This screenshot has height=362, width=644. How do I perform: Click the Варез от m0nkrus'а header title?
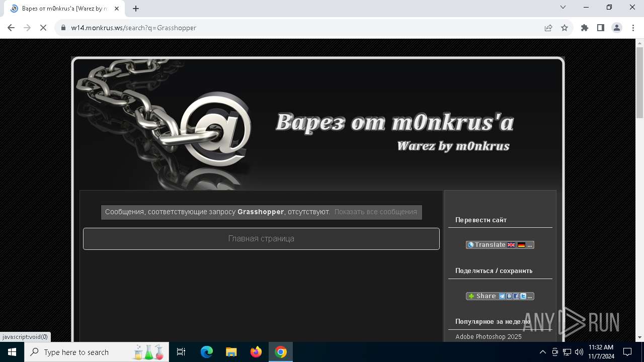(x=395, y=122)
